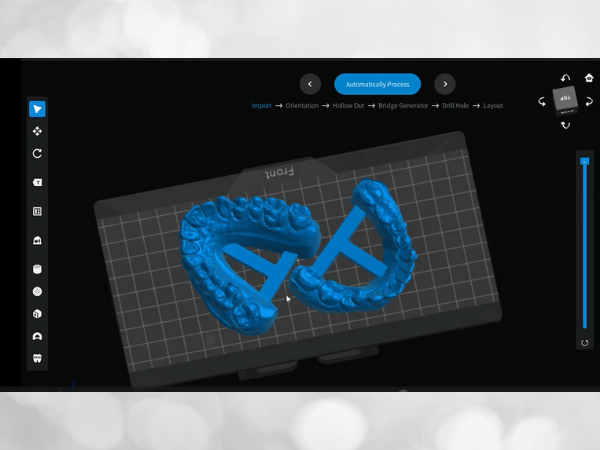The width and height of the screenshot is (600, 450).
Task: Reset view with the home icon
Action: 589,78
